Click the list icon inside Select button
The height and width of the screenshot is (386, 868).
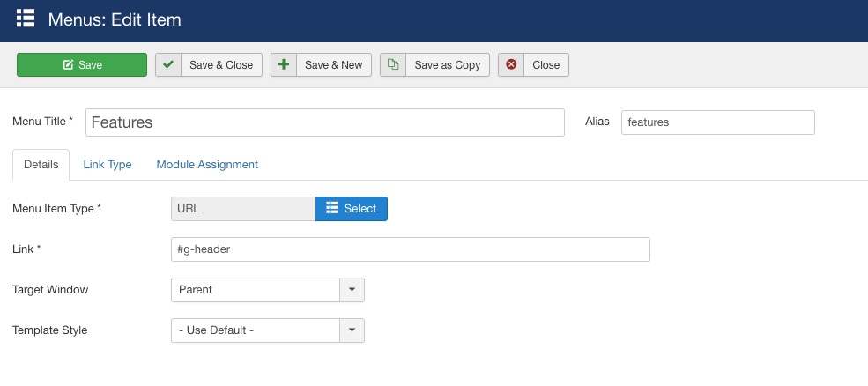pyautogui.click(x=332, y=208)
